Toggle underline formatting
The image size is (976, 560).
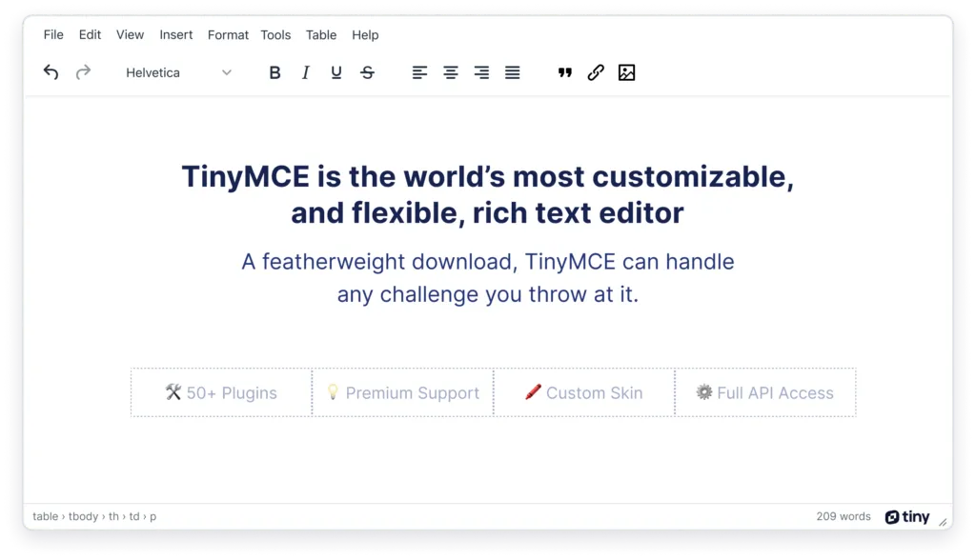click(x=336, y=72)
